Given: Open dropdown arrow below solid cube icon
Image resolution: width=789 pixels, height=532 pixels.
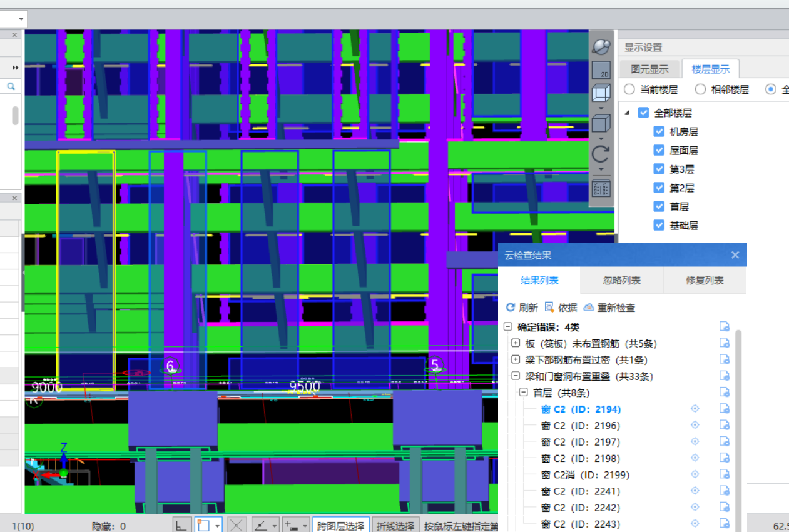Looking at the screenshot, I should 601,138.
